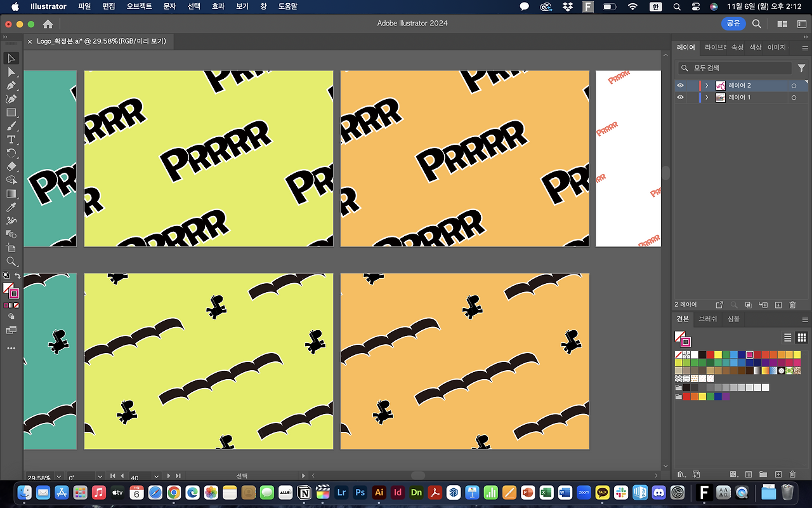Open Edit Toolbar three-dots button
Screen dimensions: 812x508
tap(11, 348)
